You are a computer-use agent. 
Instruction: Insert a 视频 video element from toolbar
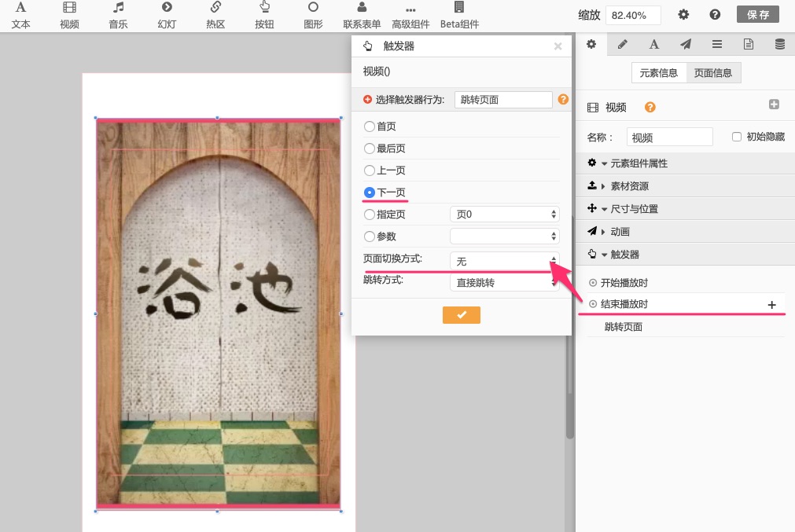tap(69, 15)
